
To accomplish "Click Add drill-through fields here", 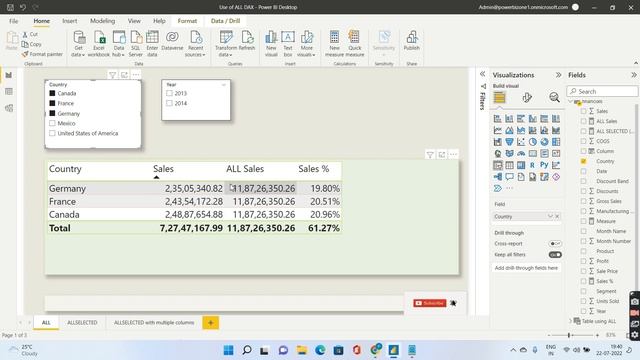I will coord(526,268).
